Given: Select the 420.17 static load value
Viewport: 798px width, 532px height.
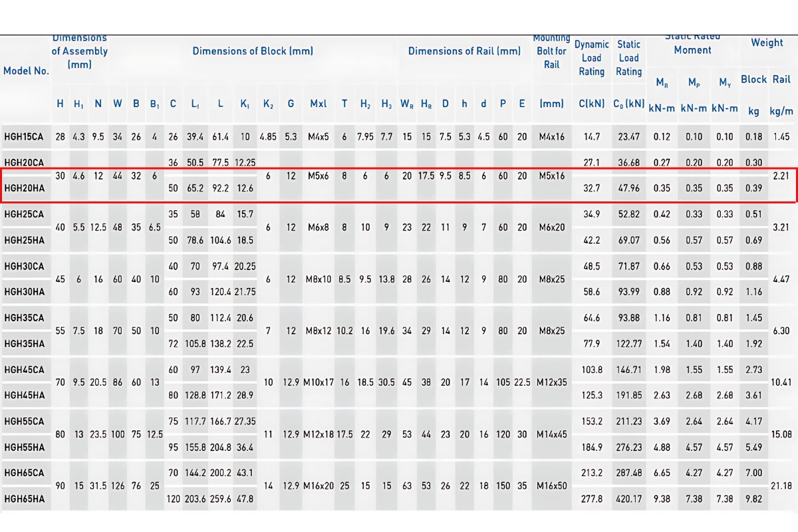Looking at the screenshot, I should (x=628, y=498).
